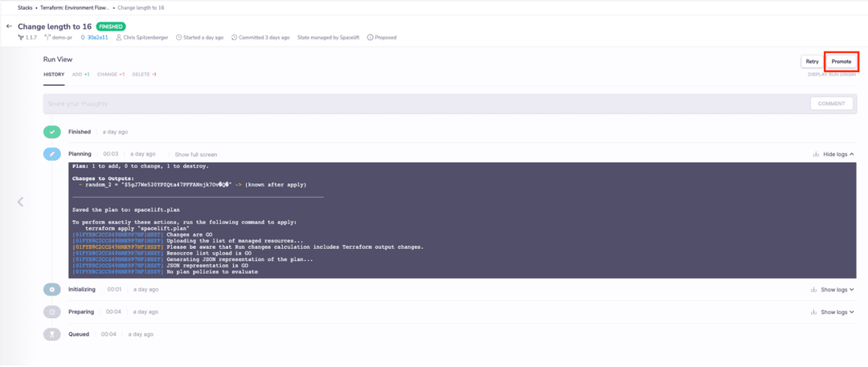Click the demo-pr branch icon
This screenshot has width=868, height=367.
47,38
